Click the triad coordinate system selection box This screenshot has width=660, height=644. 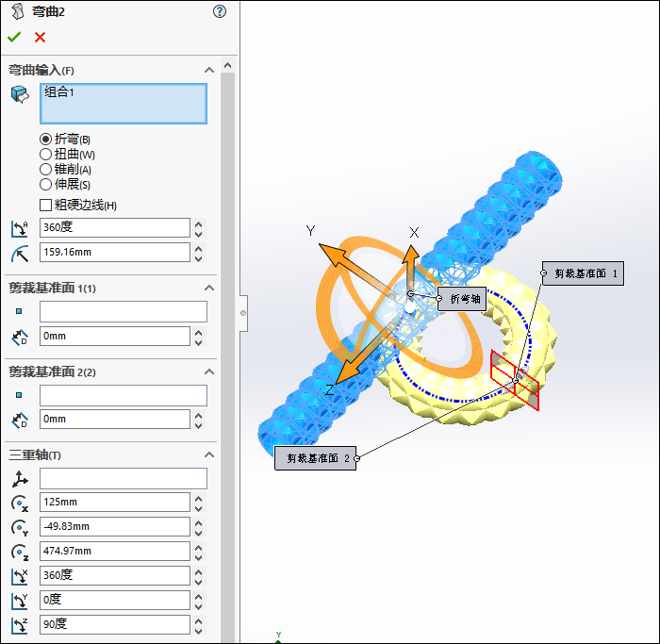(123, 479)
